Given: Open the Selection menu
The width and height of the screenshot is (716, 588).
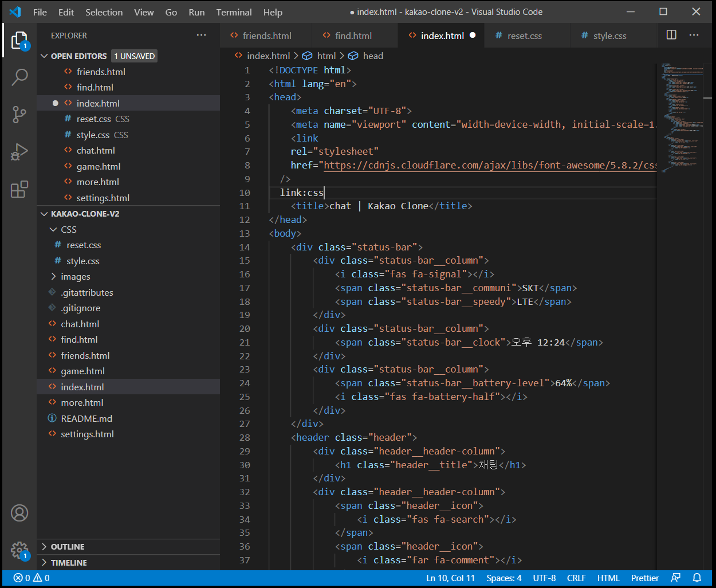Looking at the screenshot, I should coord(104,12).
